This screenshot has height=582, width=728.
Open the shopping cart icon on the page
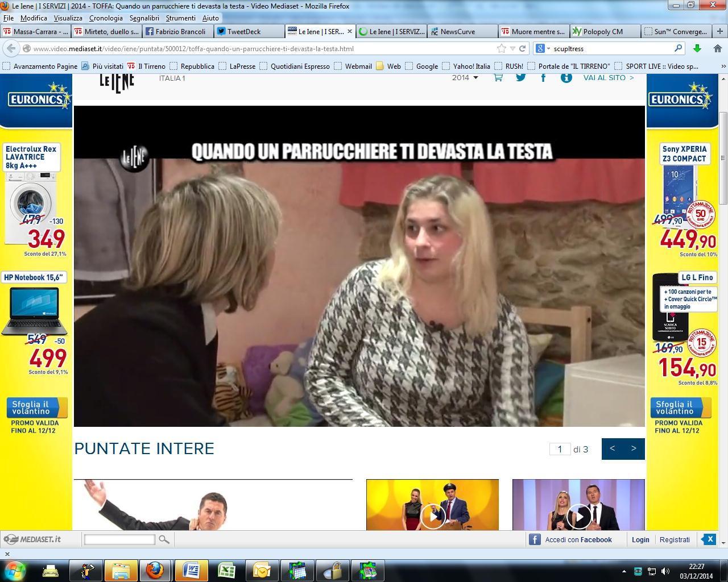point(498,78)
